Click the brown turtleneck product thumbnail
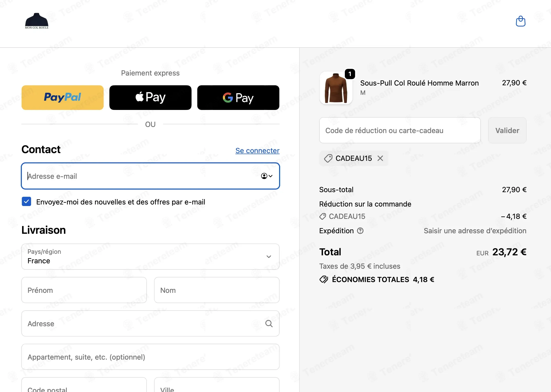Image resolution: width=551 pixels, height=392 pixels. tap(336, 88)
